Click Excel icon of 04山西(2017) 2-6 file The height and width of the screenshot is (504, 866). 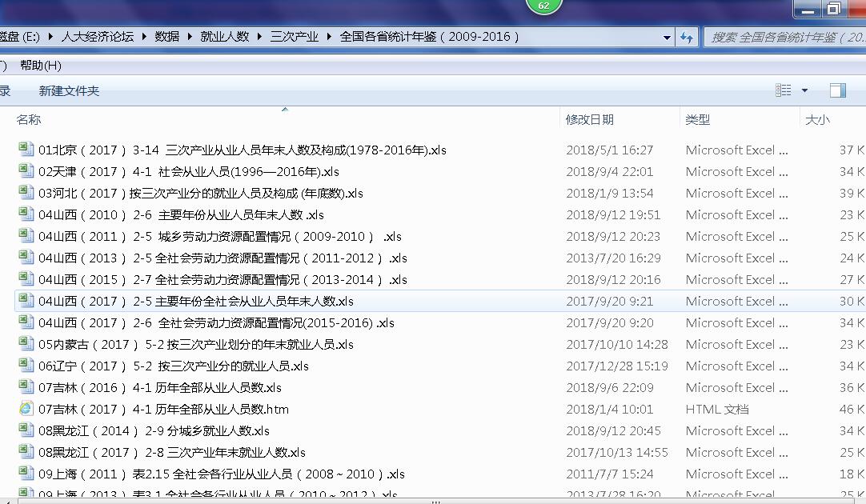pos(26,322)
